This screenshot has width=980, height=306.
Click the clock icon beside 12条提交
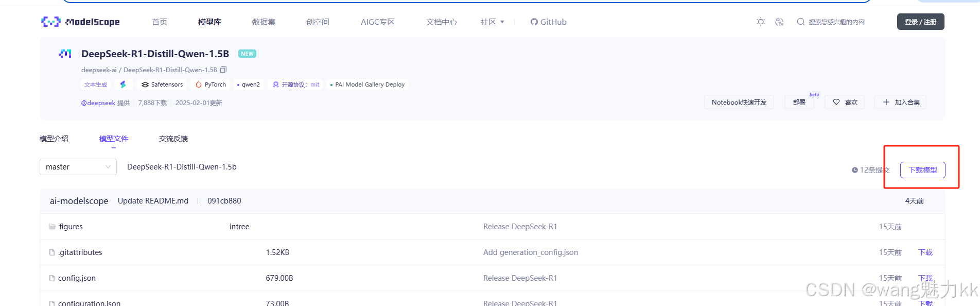pyautogui.click(x=855, y=170)
